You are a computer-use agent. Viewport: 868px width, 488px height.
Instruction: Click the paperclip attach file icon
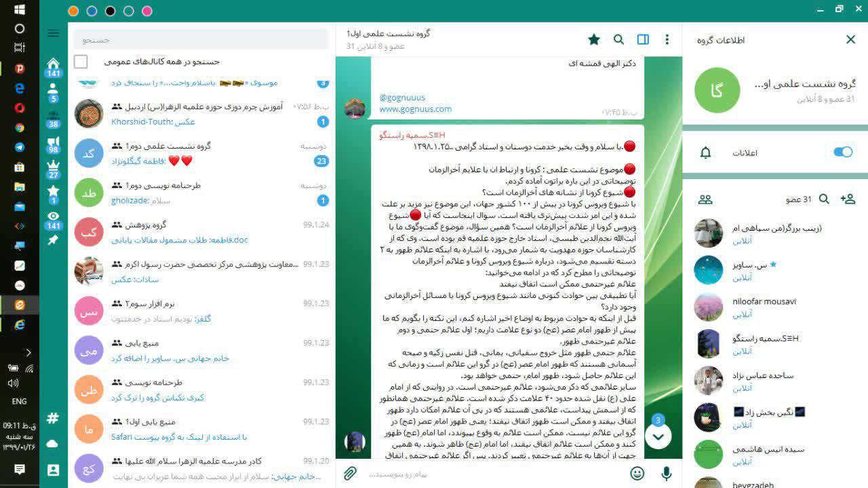pos(350,473)
